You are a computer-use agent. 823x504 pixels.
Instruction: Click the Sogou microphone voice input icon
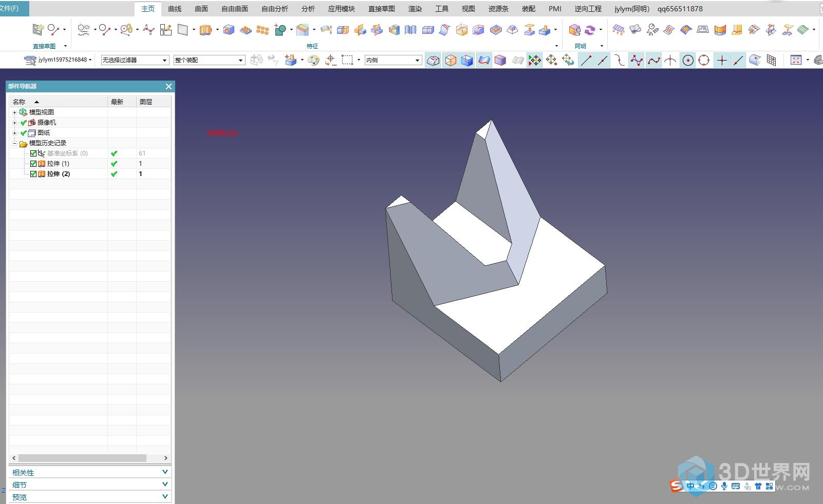point(724,486)
